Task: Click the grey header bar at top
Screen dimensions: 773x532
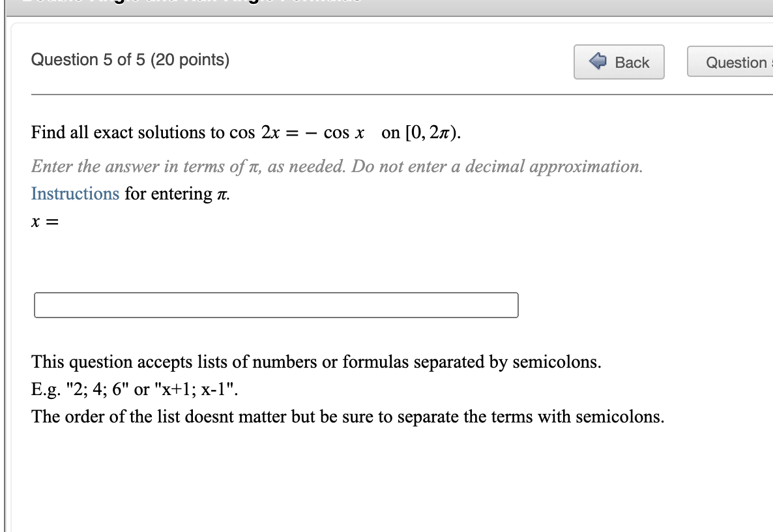Action: 391,3
